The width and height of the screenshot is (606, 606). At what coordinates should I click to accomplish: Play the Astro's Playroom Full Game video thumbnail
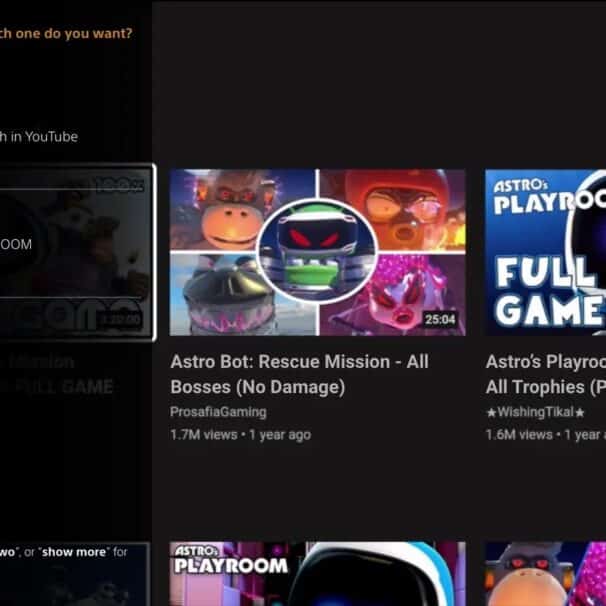coord(545,252)
